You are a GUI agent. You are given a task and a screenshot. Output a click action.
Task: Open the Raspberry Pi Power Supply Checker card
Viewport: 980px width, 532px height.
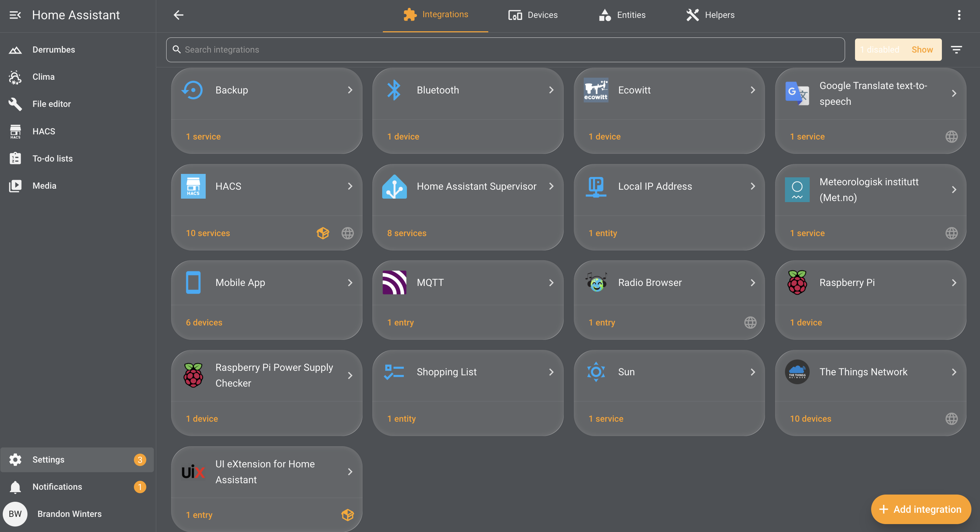266,393
